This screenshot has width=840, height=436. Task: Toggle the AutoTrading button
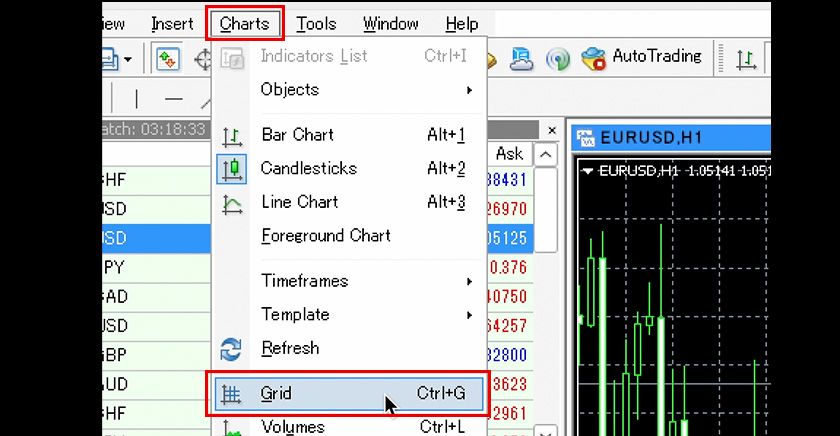click(641, 57)
